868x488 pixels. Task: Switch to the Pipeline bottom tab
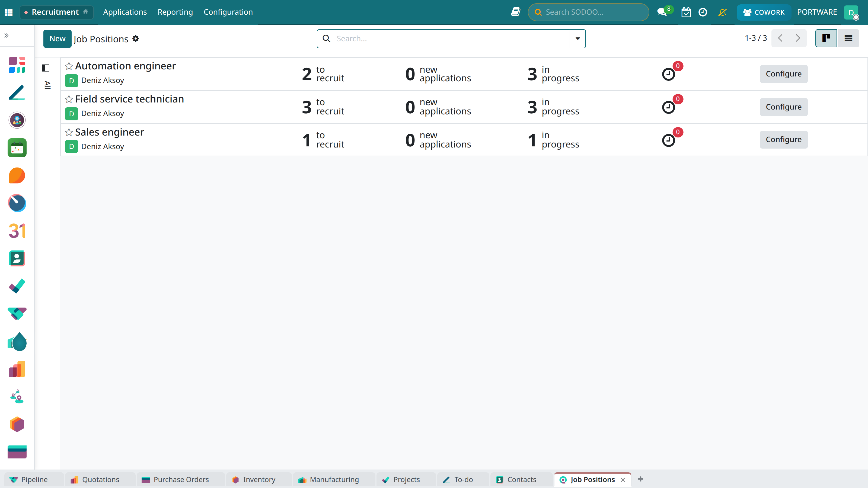[x=34, y=479]
